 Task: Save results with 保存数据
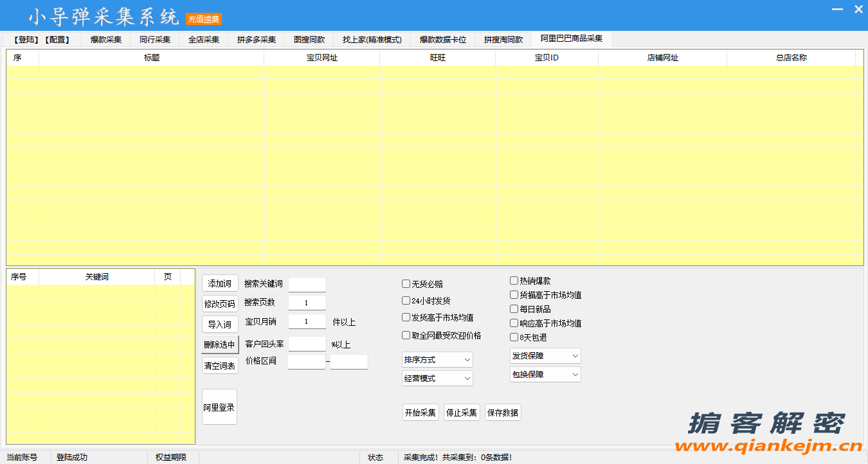503,413
